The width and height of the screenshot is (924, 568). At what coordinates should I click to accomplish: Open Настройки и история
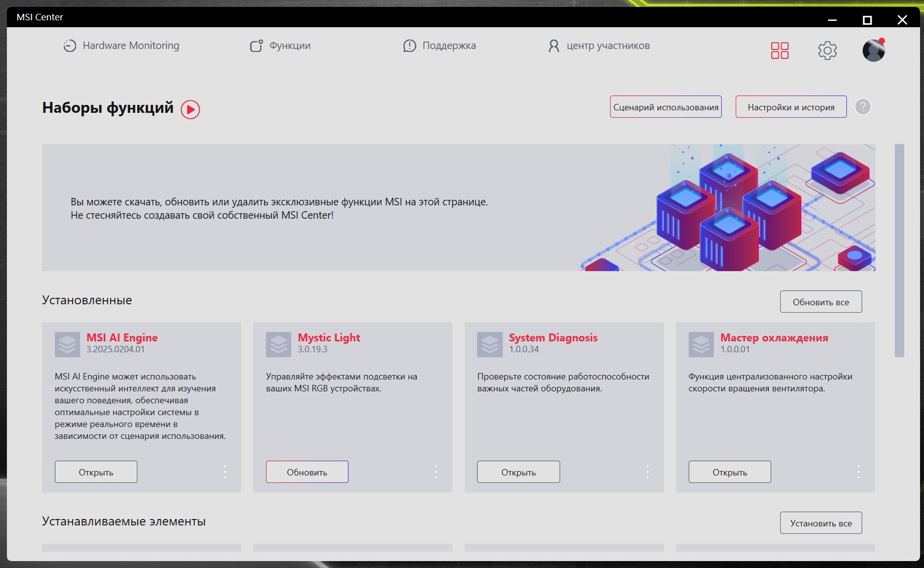coord(791,107)
